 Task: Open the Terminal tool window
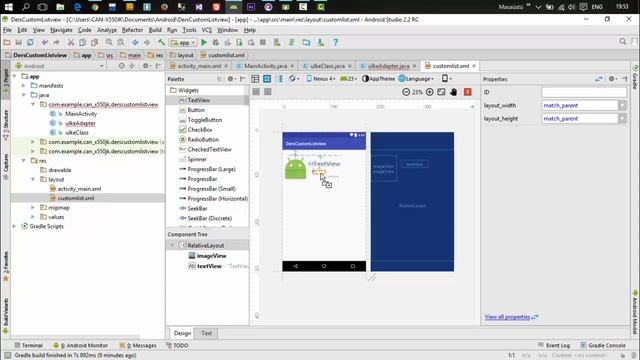click(x=28, y=345)
